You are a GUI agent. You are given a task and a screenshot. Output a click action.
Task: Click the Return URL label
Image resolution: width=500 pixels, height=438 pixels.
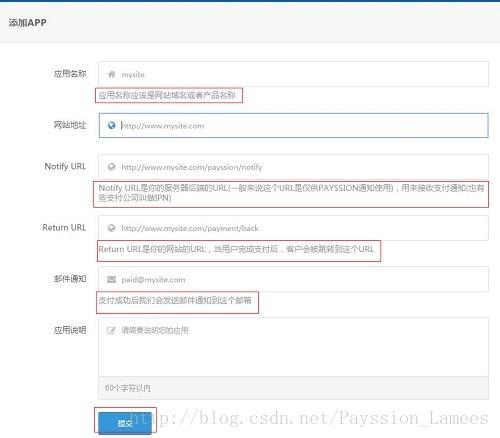[64, 228]
